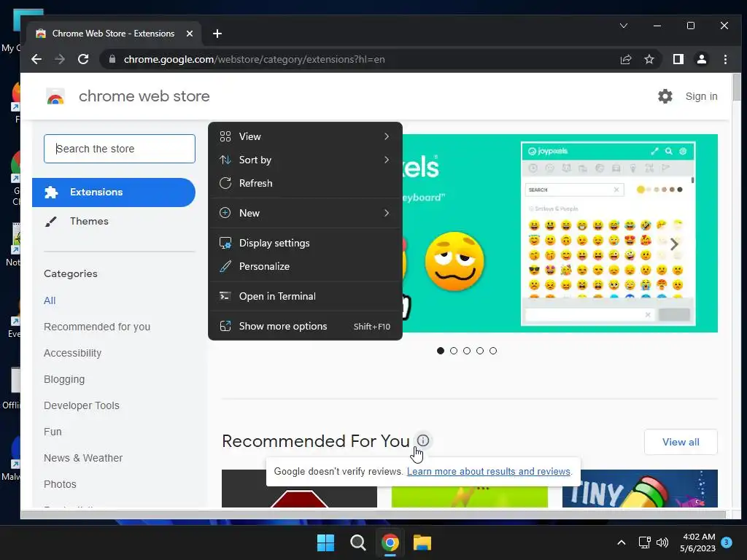This screenshot has width=747, height=560.
Task: Click the lock icon in the address bar
Action: click(112, 59)
